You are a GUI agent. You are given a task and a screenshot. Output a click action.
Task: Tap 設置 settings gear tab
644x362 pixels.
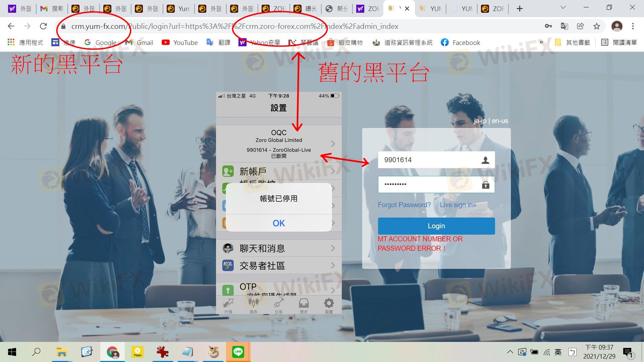click(x=329, y=306)
